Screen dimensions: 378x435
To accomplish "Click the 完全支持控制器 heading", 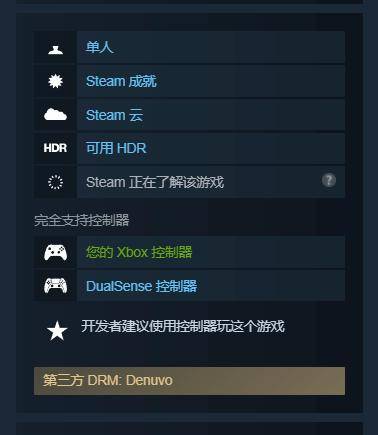I will coord(82,220).
